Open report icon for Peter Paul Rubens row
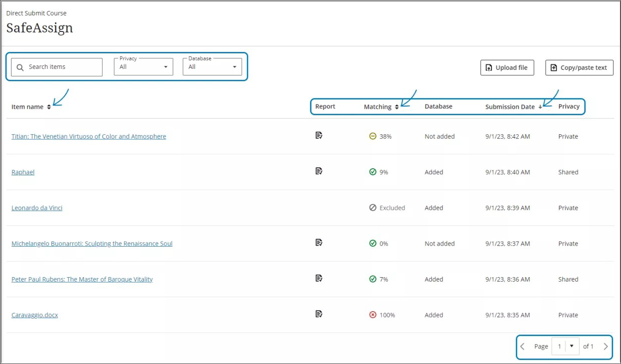This screenshot has height=364, width=621. [319, 278]
